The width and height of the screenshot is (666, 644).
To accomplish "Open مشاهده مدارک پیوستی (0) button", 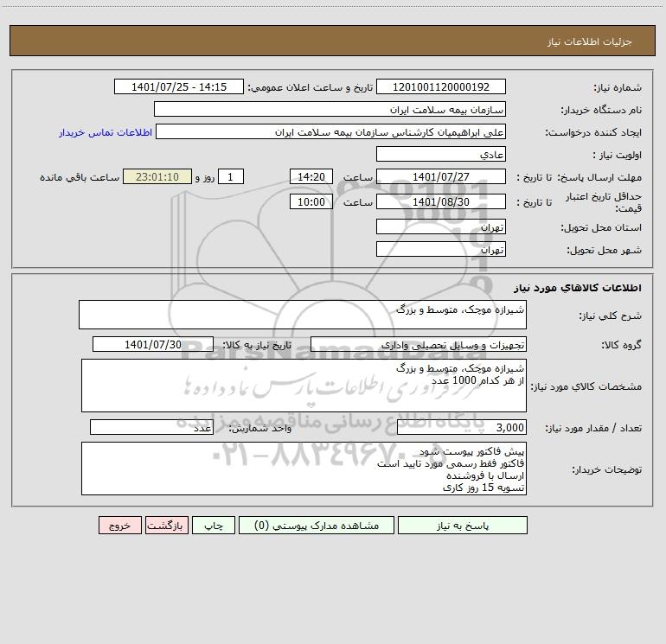I will point(317,525).
